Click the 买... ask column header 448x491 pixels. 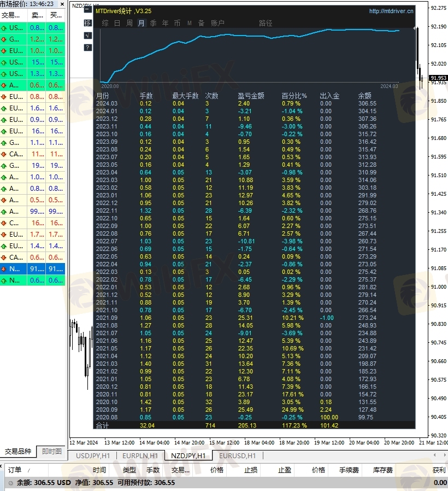point(56,15)
